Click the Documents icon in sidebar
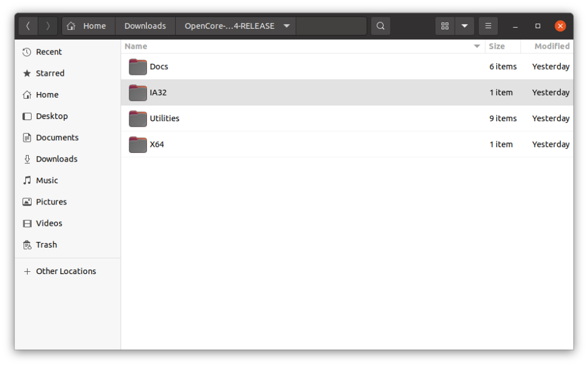588x366 pixels. pos(26,138)
